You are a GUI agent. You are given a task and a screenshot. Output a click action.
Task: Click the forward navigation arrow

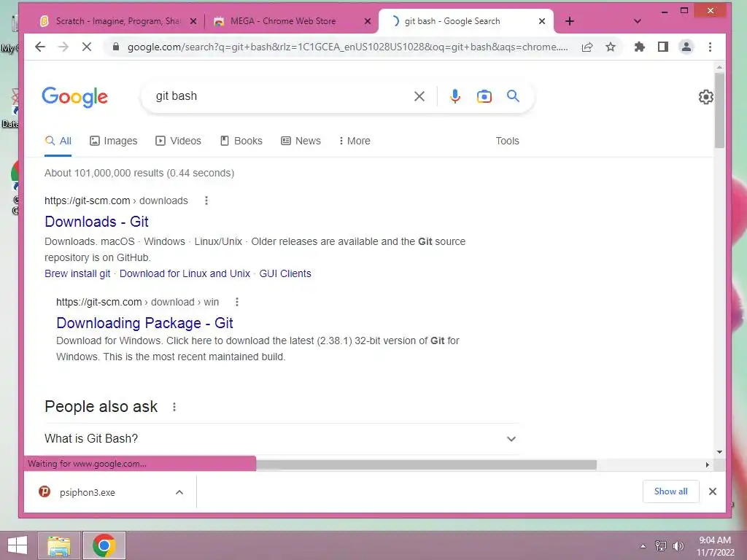click(63, 47)
